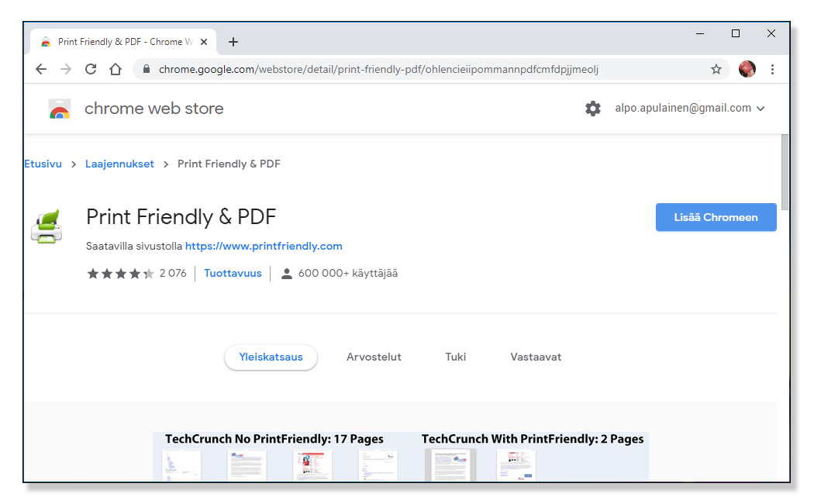
Task: Open a new browser tab with the plus
Action: pyautogui.click(x=233, y=42)
